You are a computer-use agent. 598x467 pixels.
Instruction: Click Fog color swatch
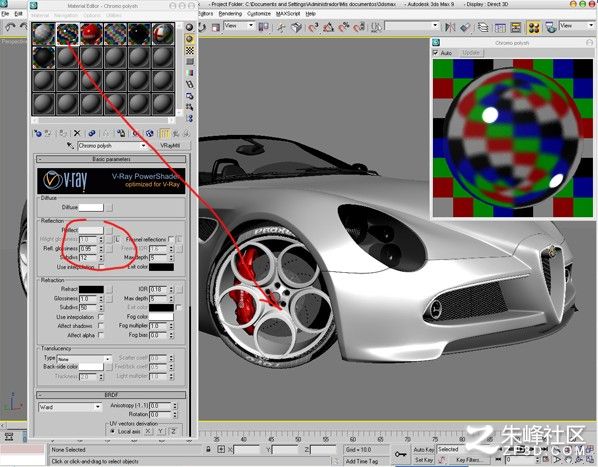161,317
